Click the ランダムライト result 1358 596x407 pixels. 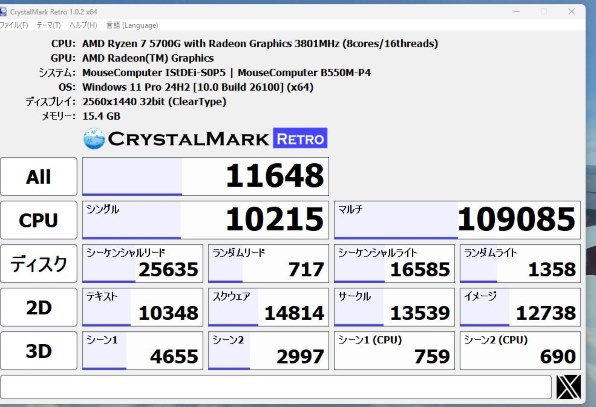pos(520,264)
